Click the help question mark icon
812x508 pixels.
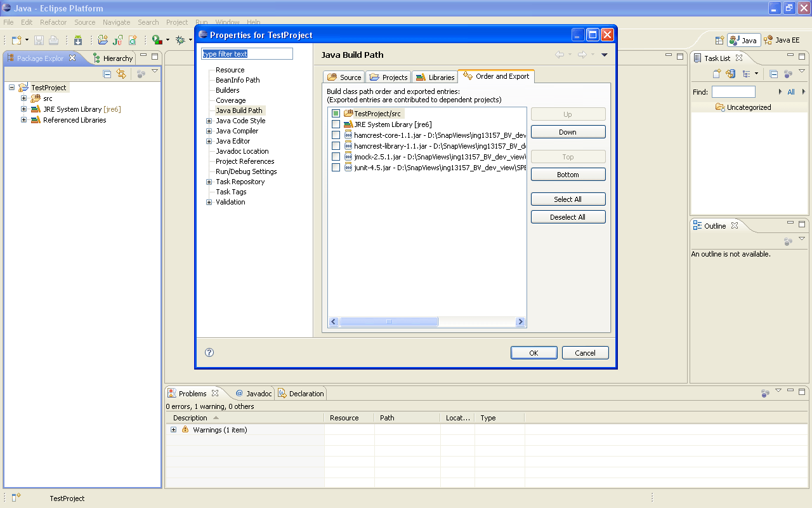tap(209, 352)
